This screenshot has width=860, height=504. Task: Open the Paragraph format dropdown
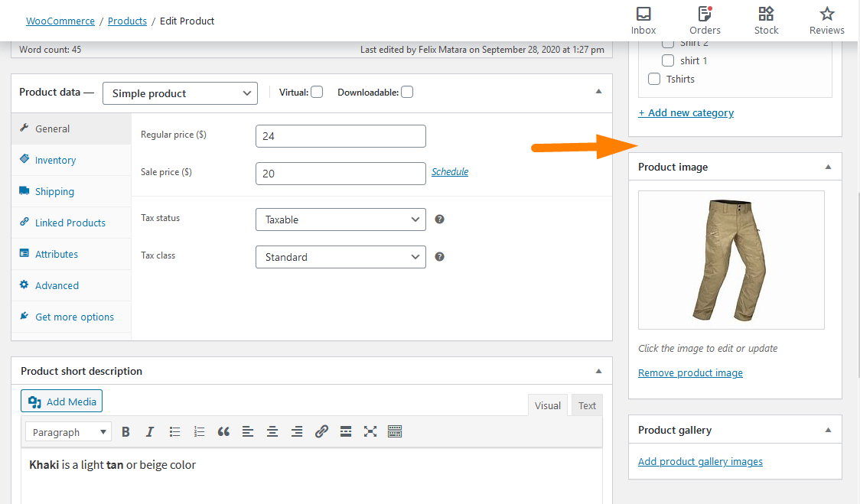69,431
